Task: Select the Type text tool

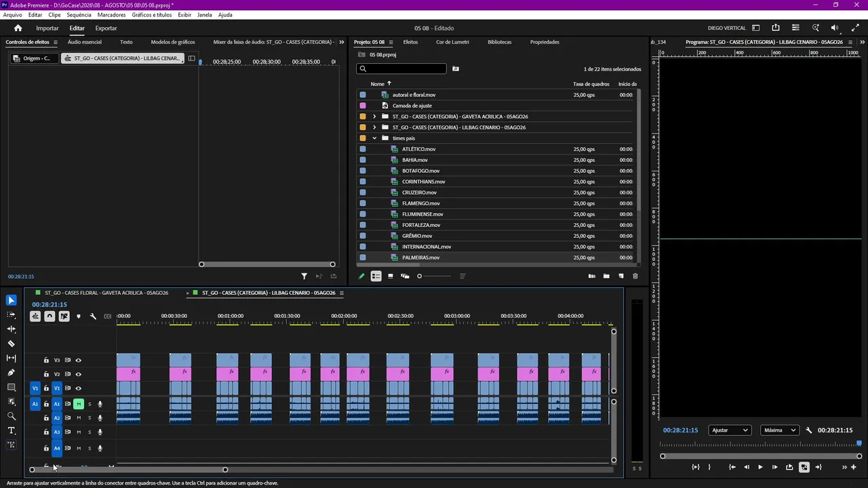Action: click(12, 430)
